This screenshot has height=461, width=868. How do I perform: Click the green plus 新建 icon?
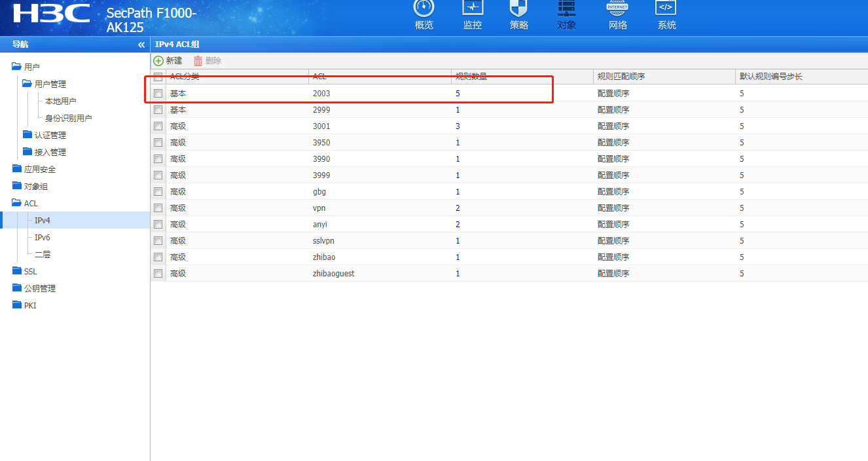(158, 61)
